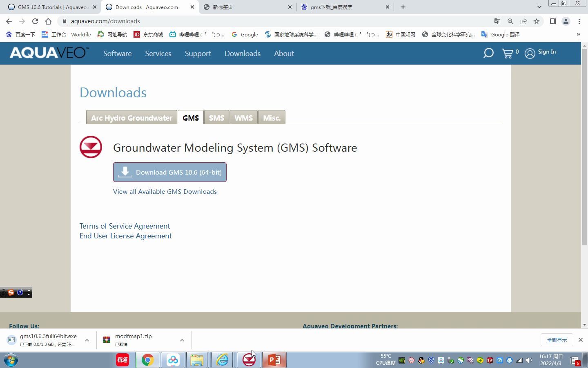Open 中国知网 bookmark
588x368 pixels.
click(x=401, y=34)
